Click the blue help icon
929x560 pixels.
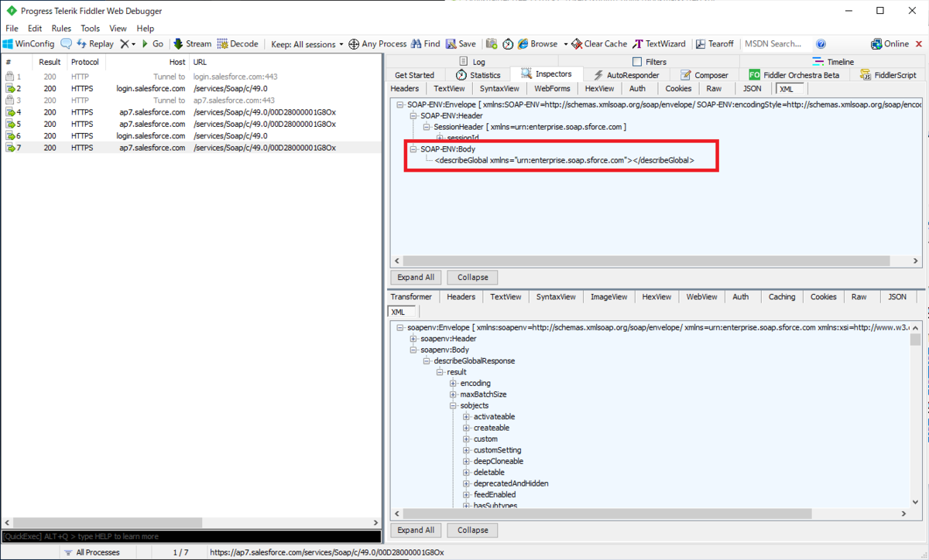821,44
